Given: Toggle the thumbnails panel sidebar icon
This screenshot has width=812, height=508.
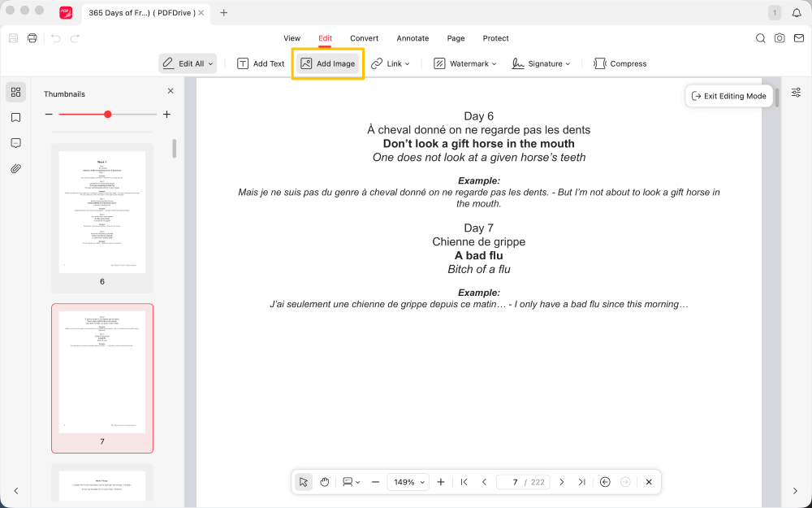Looking at the screenshot, I should [x=15, y=92].
